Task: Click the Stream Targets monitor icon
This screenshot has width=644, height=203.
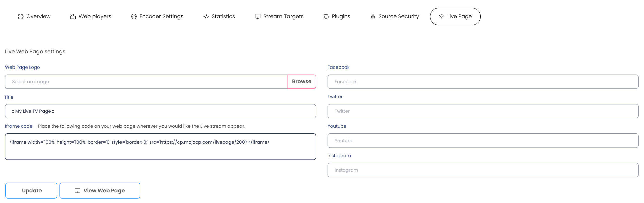Action: coord(258,17)
